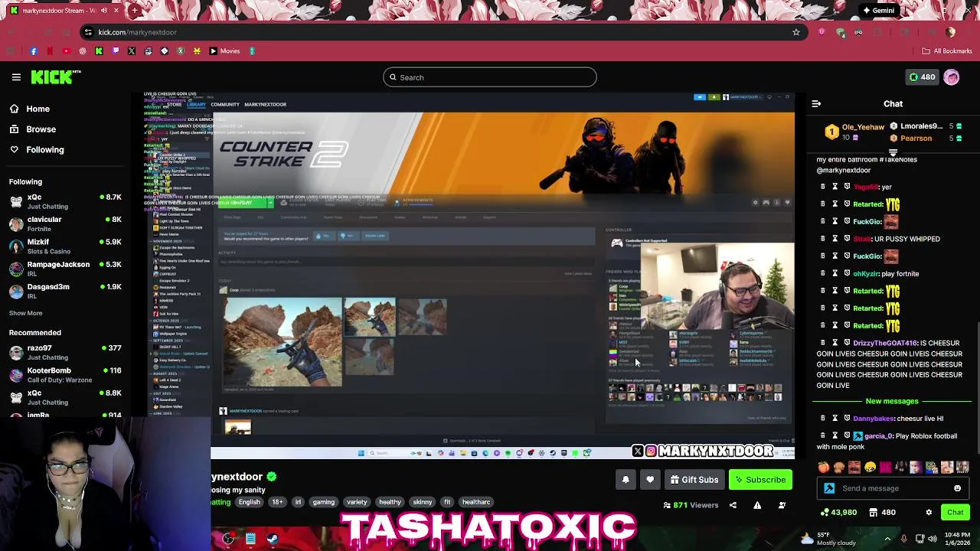The width and height of the screenshot is (980, 551).
Task: Click peach emote in quick emotes
Action: point(823,468)
